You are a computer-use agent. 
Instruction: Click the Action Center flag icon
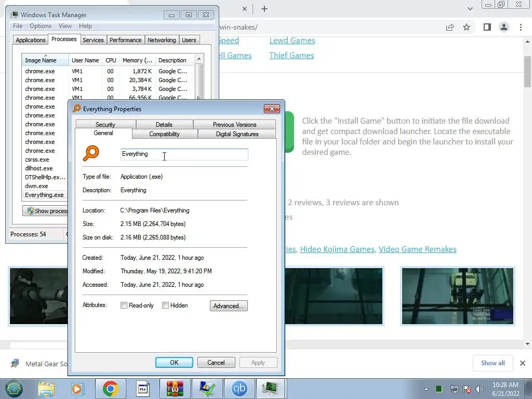[467, 389]
